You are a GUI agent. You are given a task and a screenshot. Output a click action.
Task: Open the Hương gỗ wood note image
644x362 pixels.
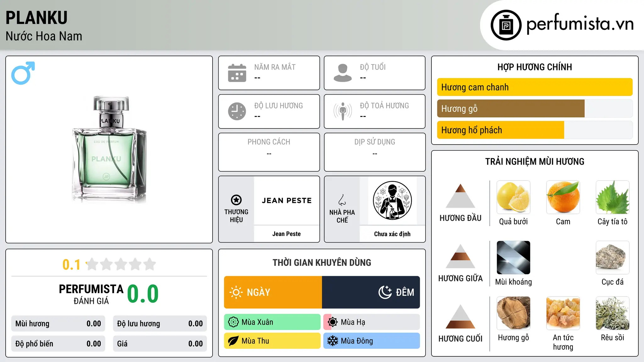point(514,313)
